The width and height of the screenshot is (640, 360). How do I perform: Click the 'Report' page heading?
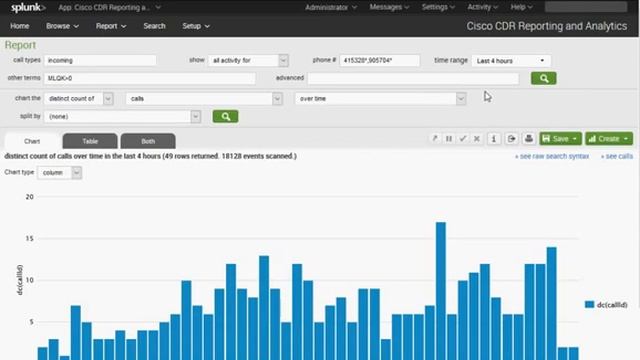point(20,45)
